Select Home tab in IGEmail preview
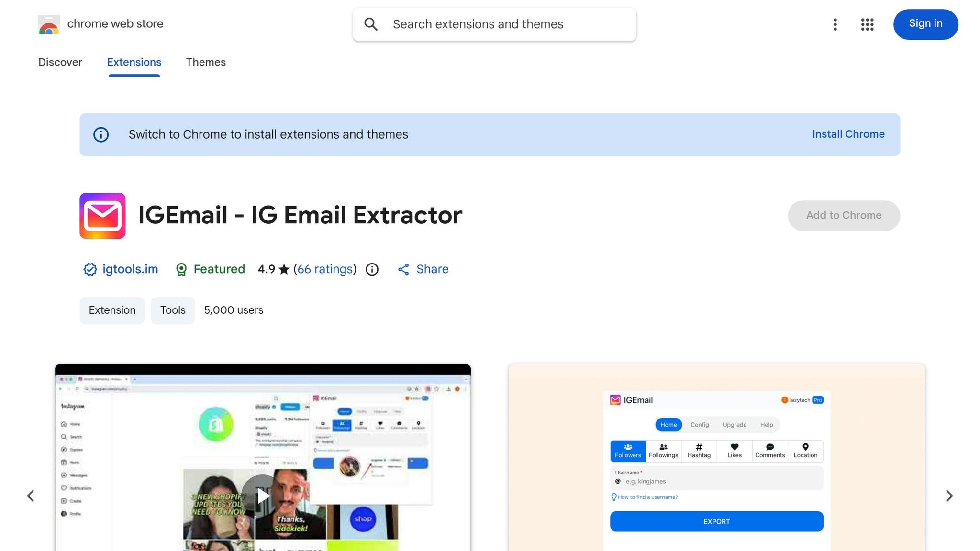980x551 pixels. tap(668, 425)
